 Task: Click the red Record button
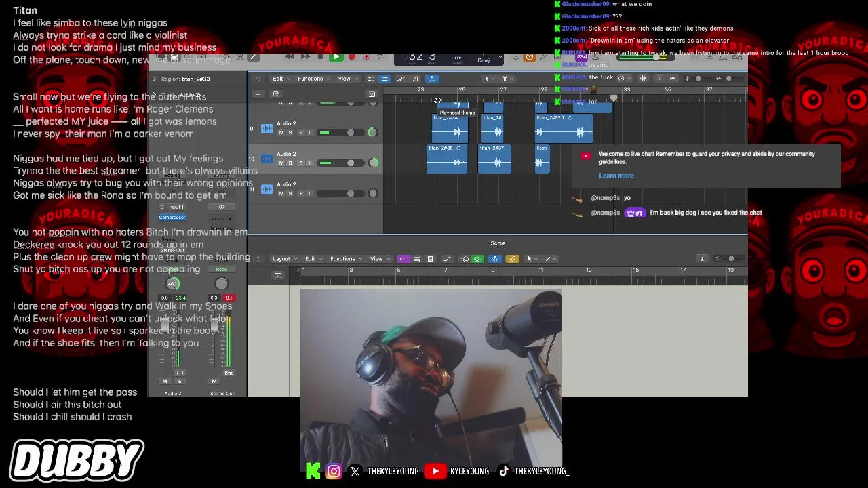click(352, 57)
